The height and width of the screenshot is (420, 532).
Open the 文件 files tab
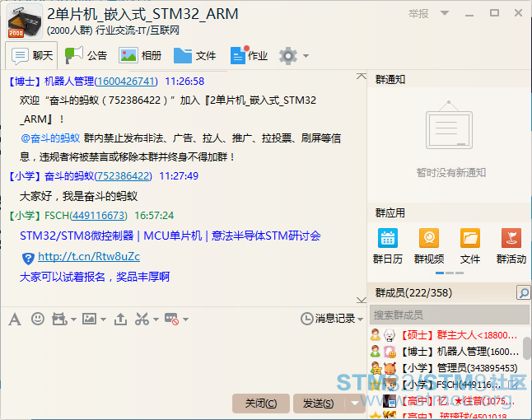tap(194, 55)
